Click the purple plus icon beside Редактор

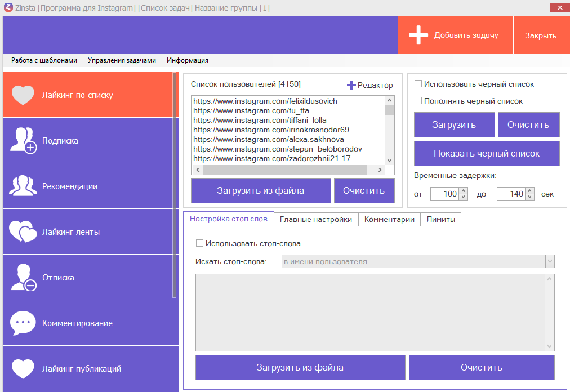pyautogui.click(x=351, y=85)
